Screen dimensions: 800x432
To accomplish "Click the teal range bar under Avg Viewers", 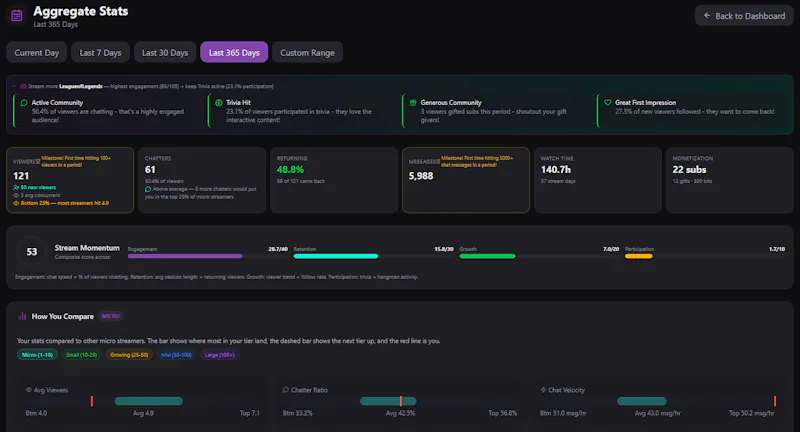I will (148, 401).
